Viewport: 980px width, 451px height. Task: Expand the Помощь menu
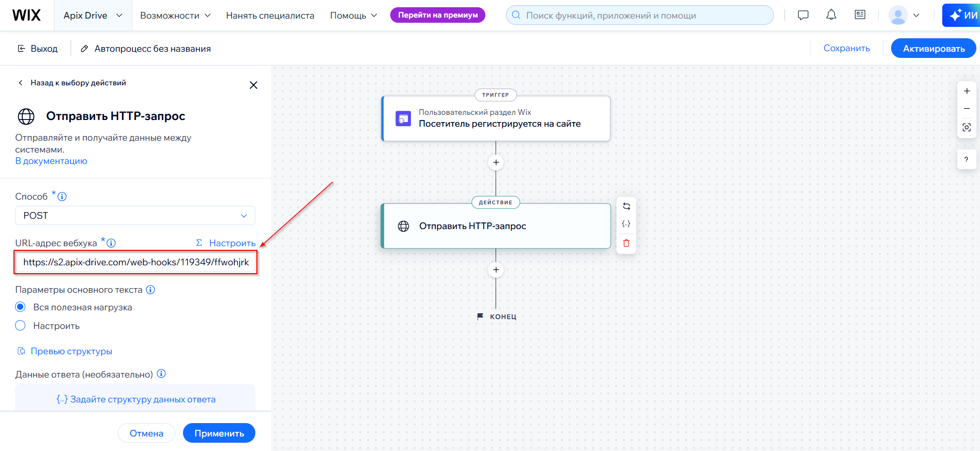pyautogui.click(x=354, y=16)
